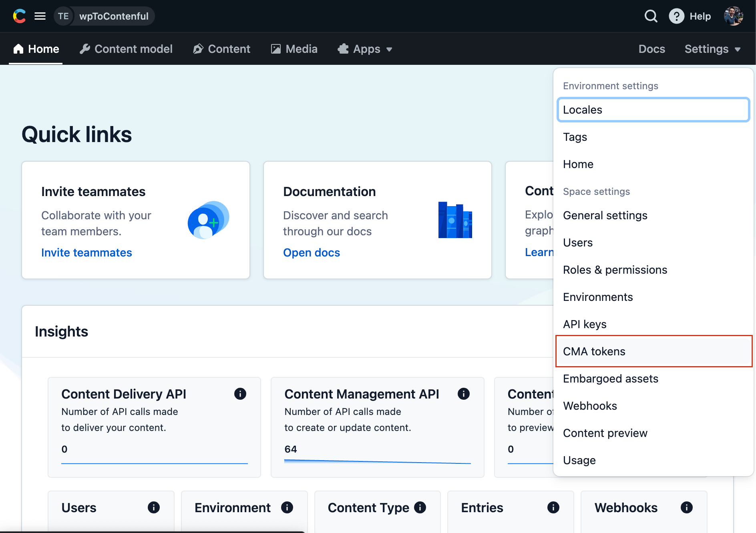Select Locales under Environment settings
The image size is (756, 533).
coord(583,110)
